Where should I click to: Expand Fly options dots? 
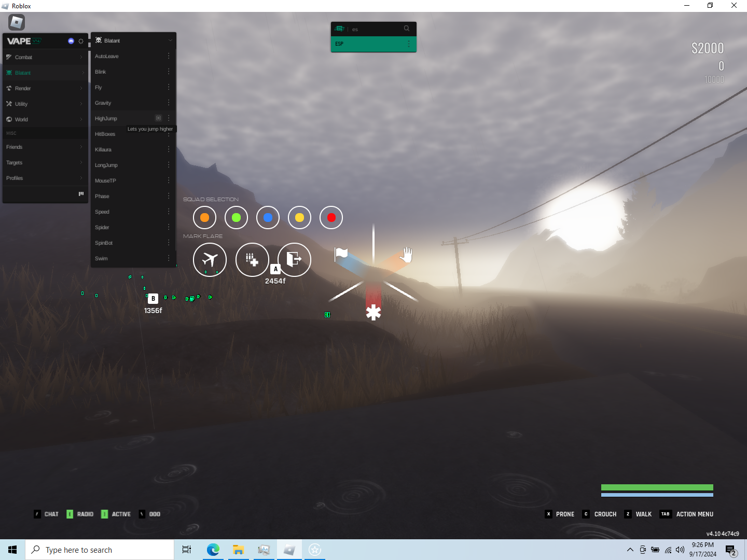point(169,87)
